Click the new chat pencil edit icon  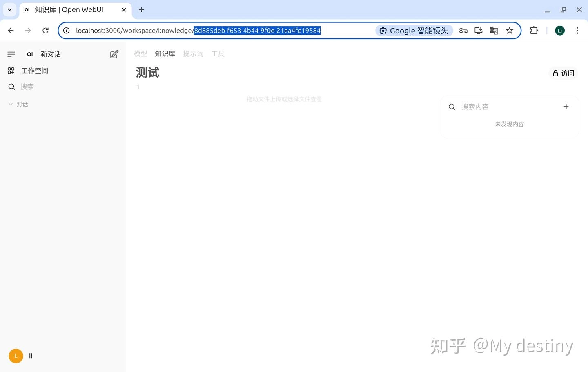tap(114, 54)
